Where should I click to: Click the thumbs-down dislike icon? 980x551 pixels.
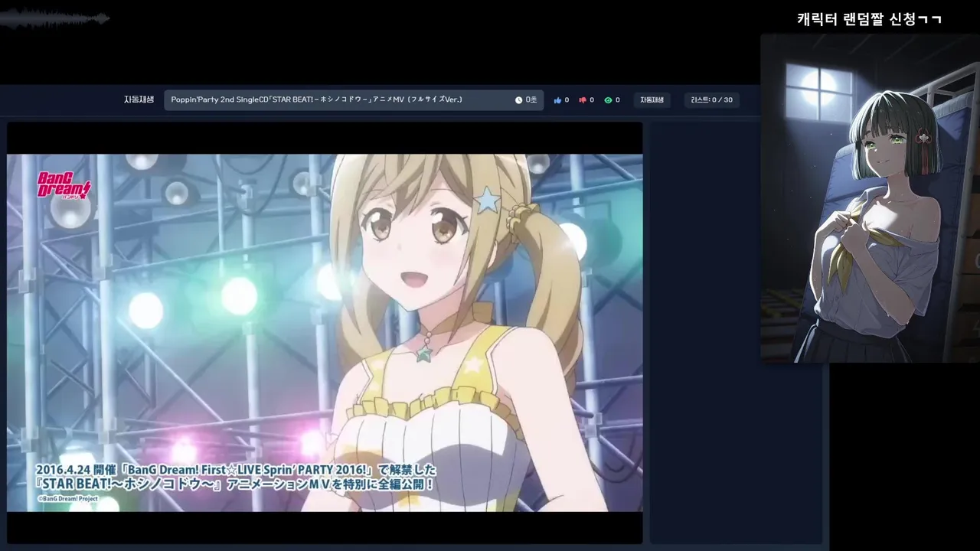point(583,100)
